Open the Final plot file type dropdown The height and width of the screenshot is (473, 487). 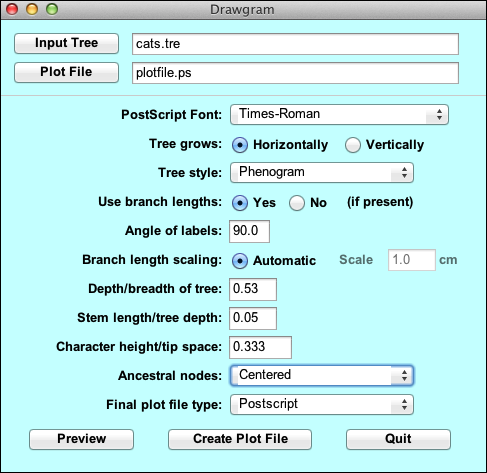pos(322,404)
